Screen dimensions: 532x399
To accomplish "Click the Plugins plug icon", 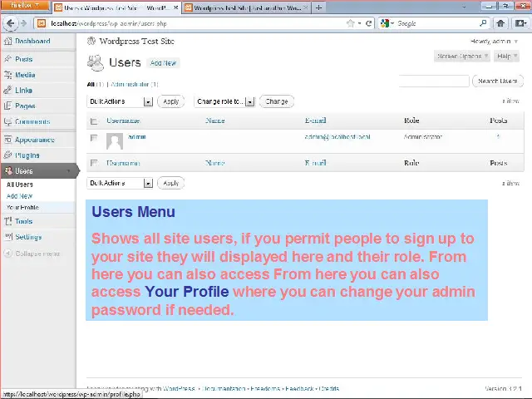I will 7,155.
